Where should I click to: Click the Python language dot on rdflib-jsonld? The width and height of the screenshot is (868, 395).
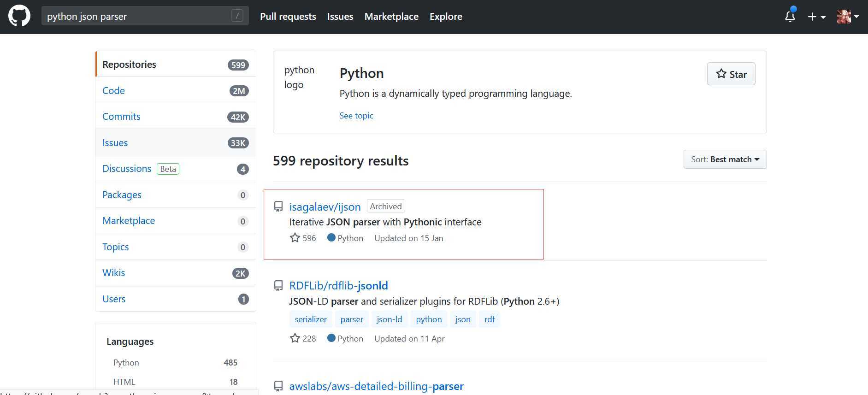[x=331, y=338]
